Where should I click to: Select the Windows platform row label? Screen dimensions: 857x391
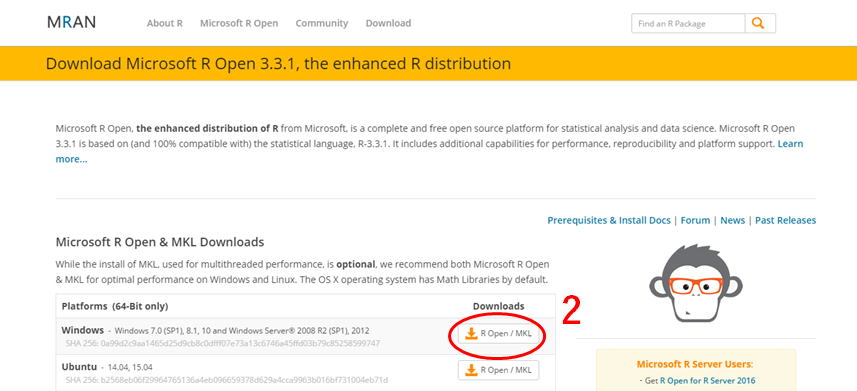[83, 330]
